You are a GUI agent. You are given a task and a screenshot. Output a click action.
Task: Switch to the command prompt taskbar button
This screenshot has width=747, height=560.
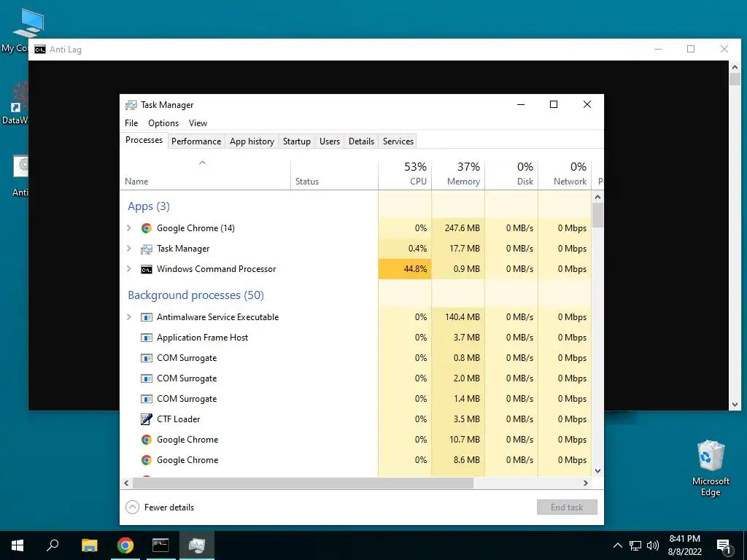tap(160, 545)
